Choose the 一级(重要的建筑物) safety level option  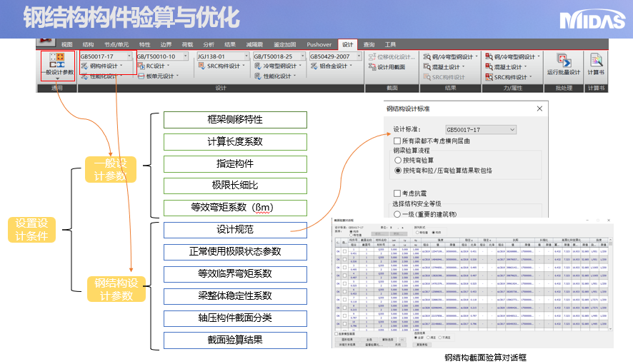pyautogui.click(x=398, y=213)
